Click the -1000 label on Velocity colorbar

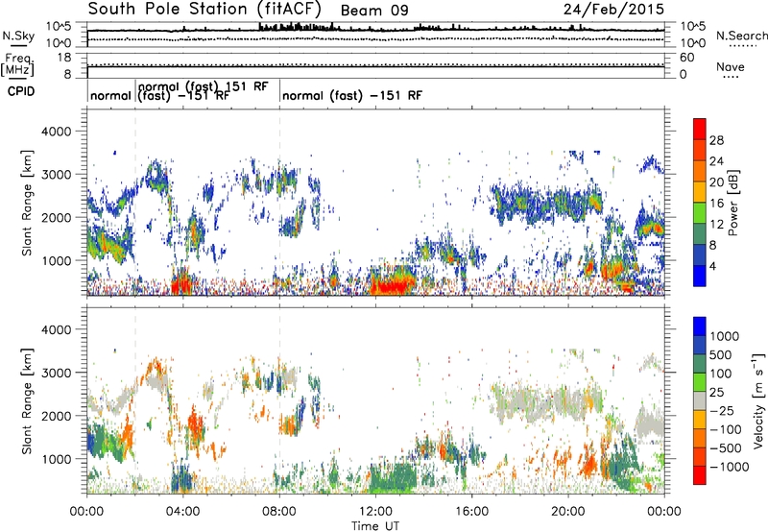pyautogui.click(x=729, y=467)
